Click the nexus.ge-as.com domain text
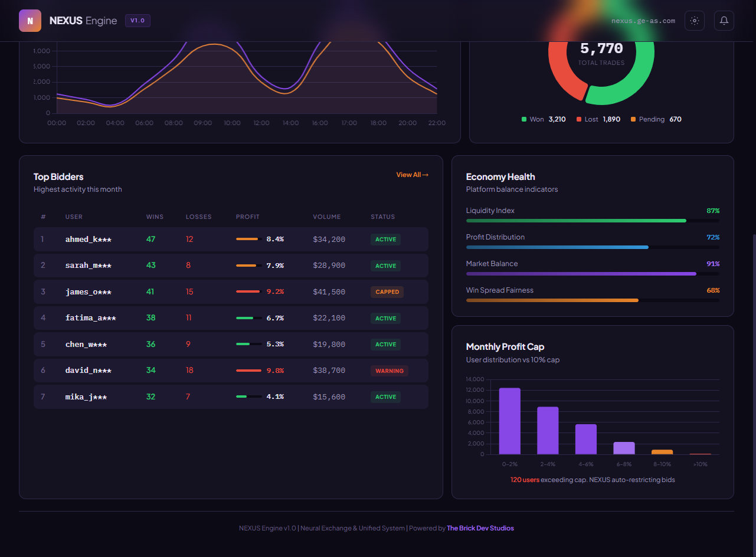The height and width of the screenshot is (557, 756). (643, 21)
